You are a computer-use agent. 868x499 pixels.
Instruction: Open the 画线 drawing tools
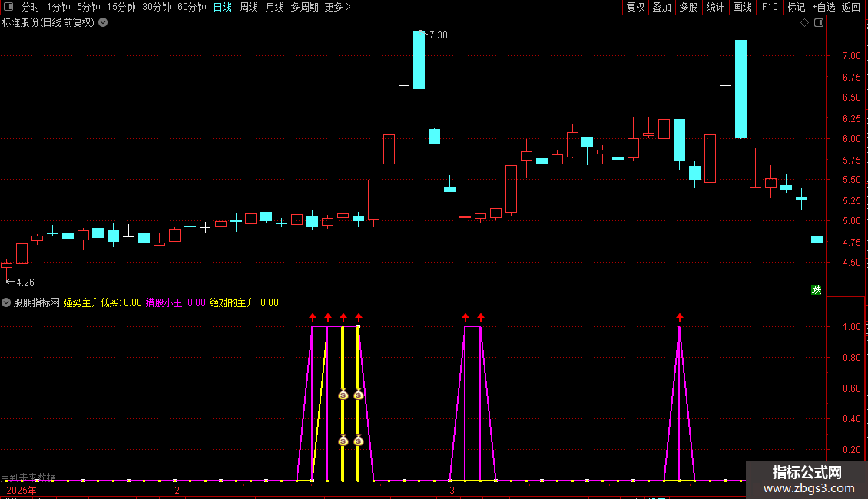coord(742,7)
